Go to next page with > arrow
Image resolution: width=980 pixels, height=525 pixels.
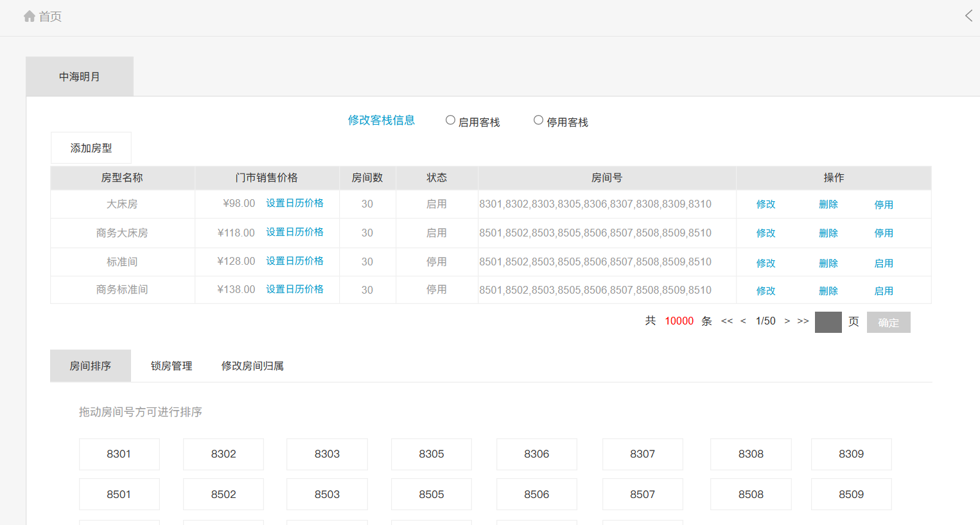(x=787, y=321)
